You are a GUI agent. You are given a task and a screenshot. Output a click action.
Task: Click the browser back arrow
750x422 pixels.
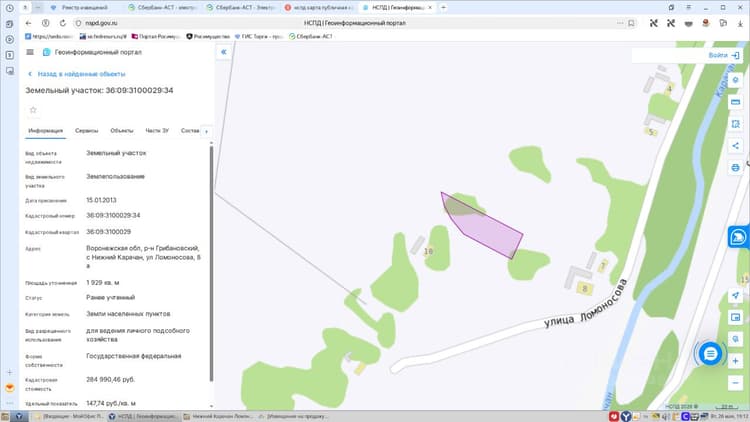point(28,23)
